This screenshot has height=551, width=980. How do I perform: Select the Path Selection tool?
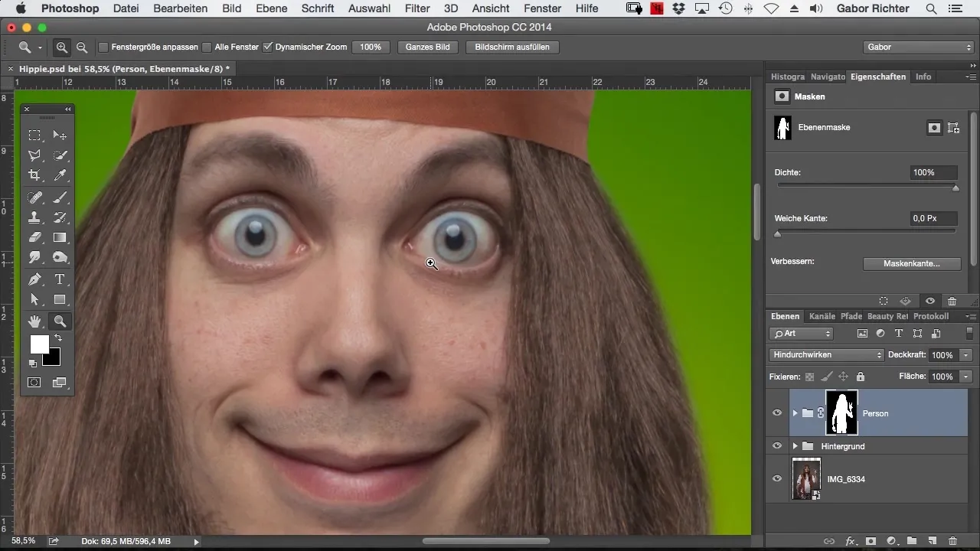[x=34, y=299]
